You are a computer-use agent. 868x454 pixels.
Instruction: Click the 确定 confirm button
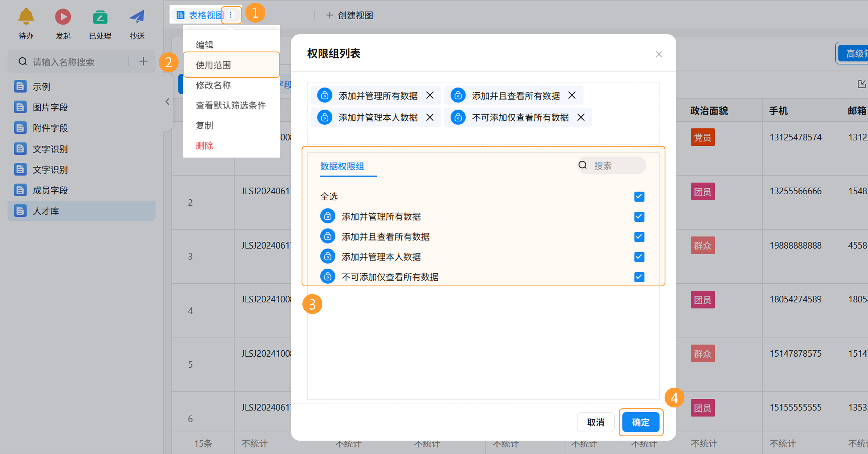(x=640, y=422)
